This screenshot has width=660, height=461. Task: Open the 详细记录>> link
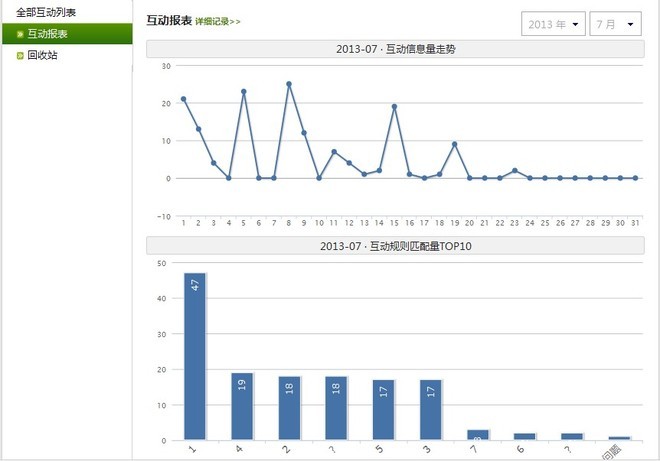point(218,21)
